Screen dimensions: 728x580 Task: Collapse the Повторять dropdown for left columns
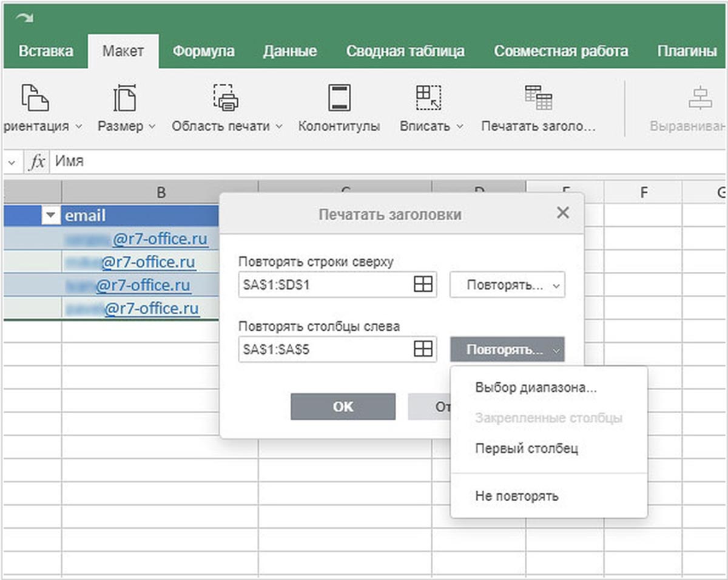point(507,350)
